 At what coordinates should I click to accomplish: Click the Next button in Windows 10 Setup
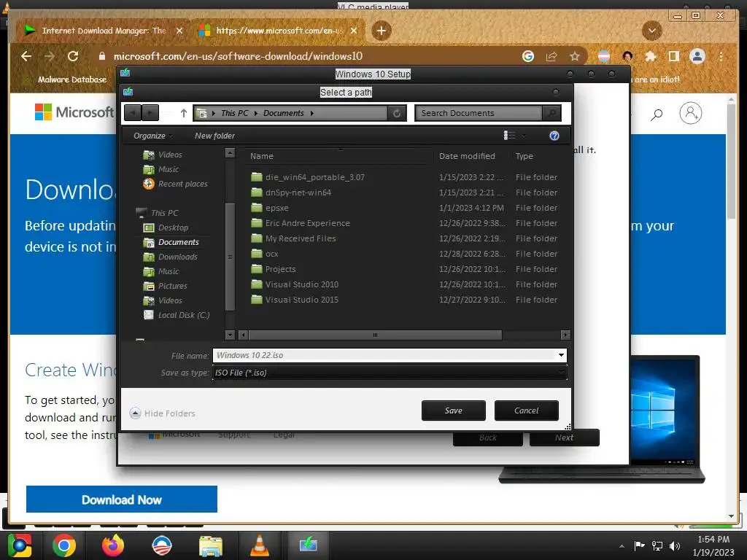tap(564, 437)
